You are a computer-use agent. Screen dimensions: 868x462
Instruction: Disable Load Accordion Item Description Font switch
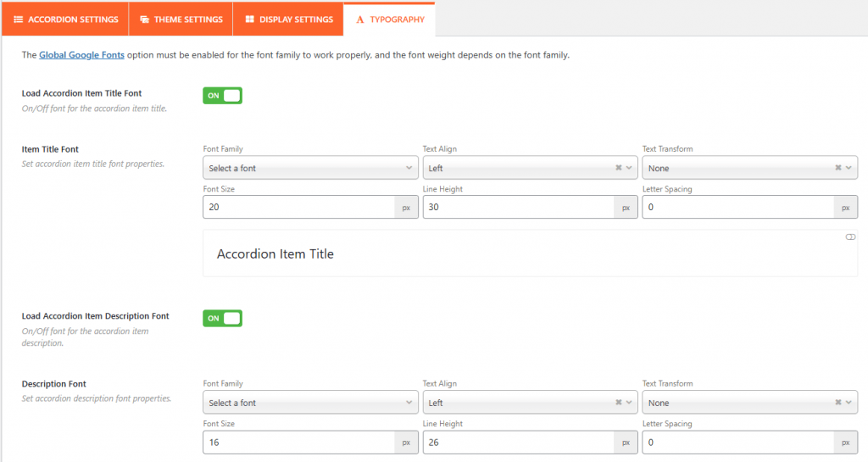pyautogui.click(x=222, y=319)
